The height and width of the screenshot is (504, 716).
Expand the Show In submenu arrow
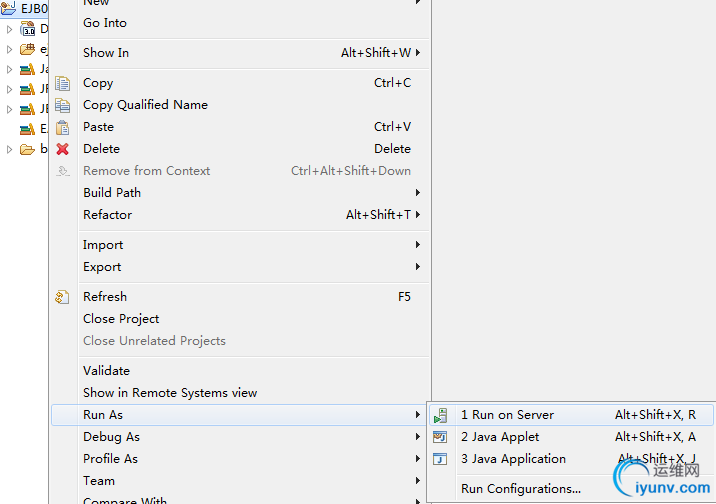[417, 53]
